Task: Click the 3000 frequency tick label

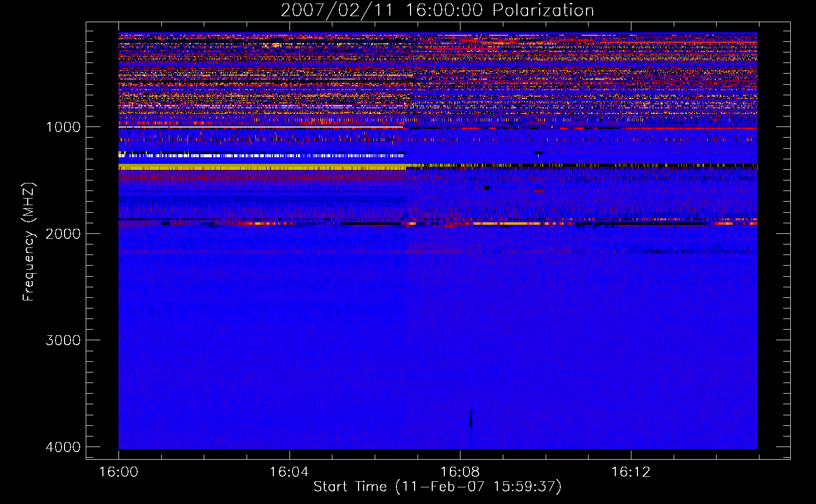Action: (x=63, y=340)
